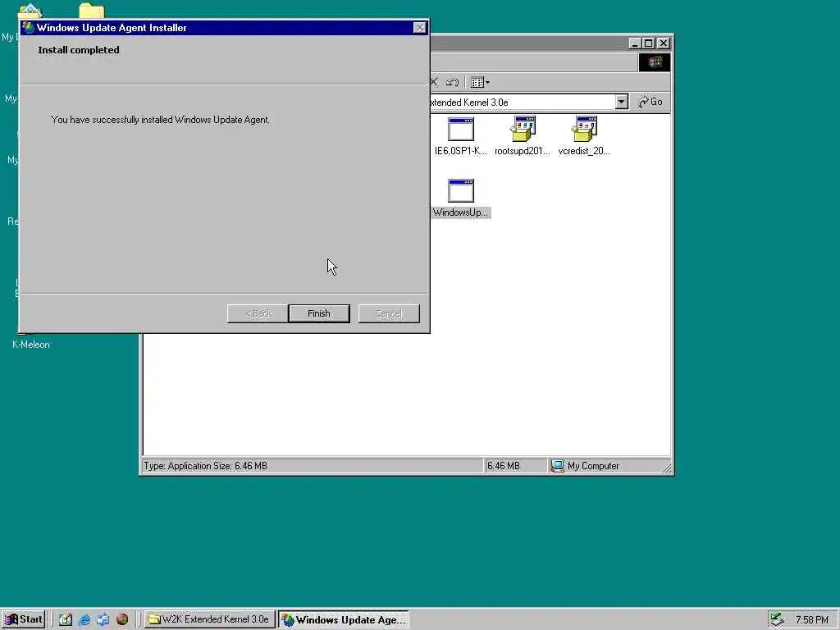Switch to Windows Update Agent taskbar button
The height and width of the screenshot is (630, 840).
coord(344,619)
